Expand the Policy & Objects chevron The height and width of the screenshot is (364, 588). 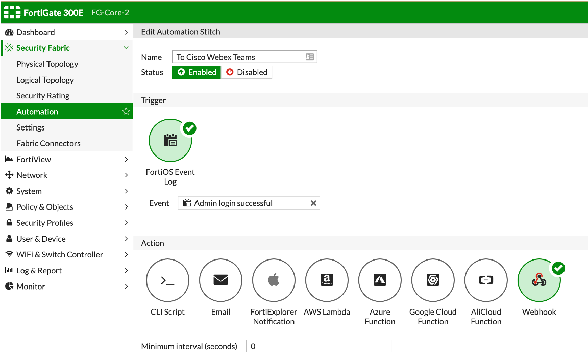click(126, 206)
